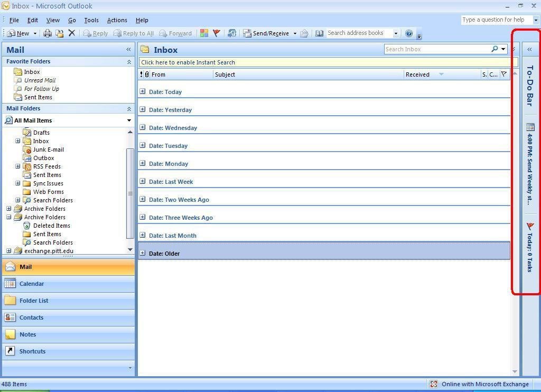The height and width of the screenshot is (392, 541).
Task: Open the RSS Feeds folder
Action: tap(46, 166)
